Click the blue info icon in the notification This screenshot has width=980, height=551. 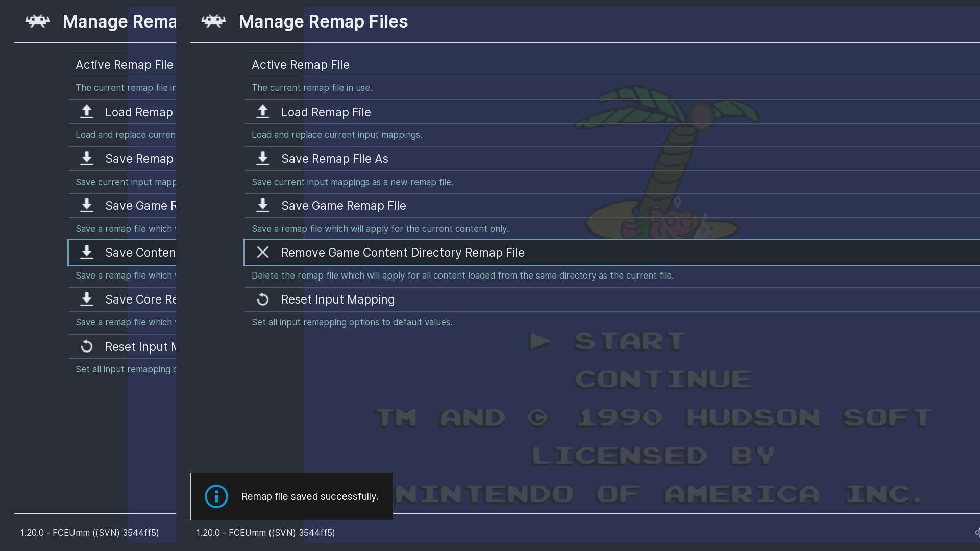click(x=216, y=496)
